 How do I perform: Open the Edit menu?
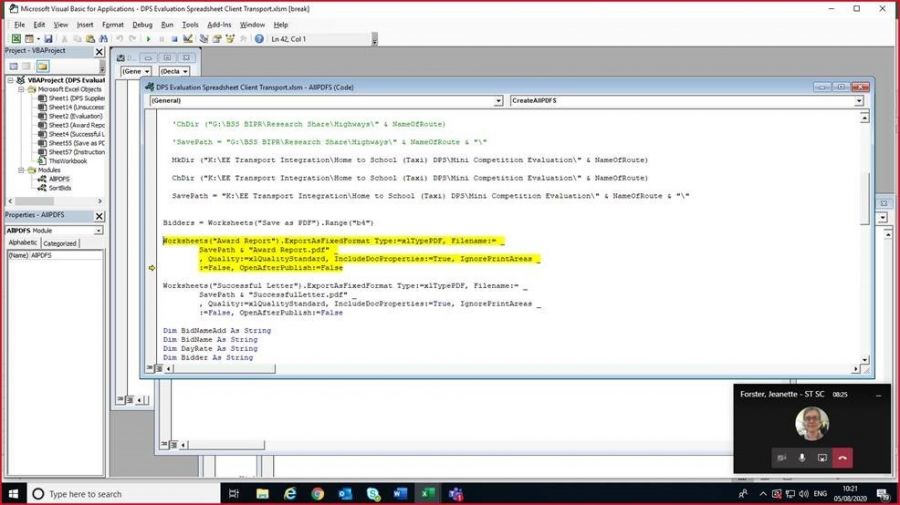pyautogui.click(x=39, y=25)
